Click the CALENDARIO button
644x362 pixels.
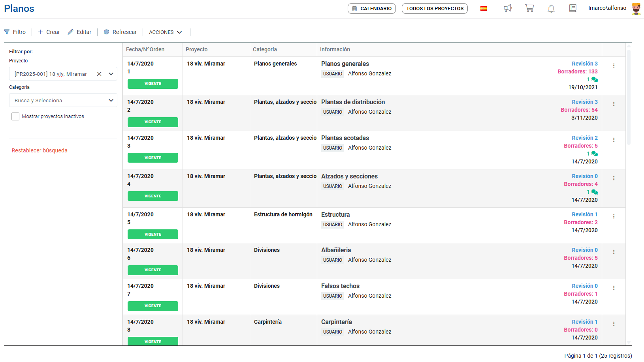pos(371,8)
